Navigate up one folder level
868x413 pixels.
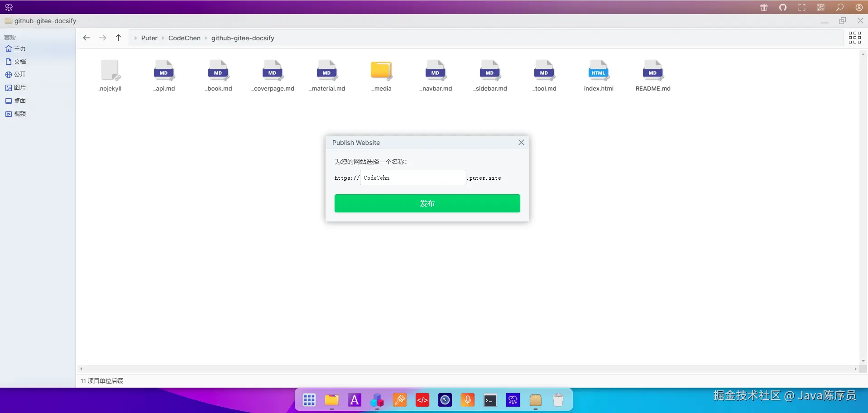click(x=118, y=38)
